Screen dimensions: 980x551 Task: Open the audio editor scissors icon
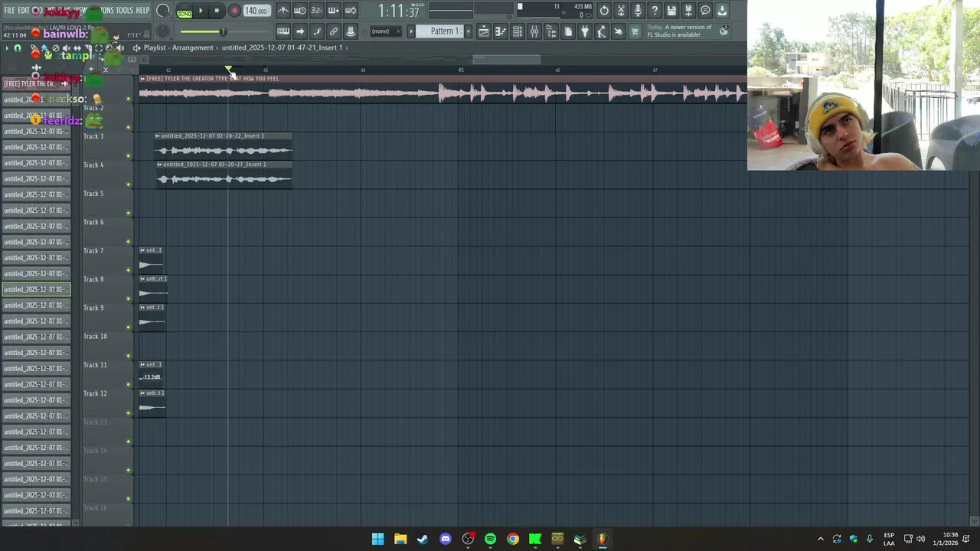click(621, 11)
